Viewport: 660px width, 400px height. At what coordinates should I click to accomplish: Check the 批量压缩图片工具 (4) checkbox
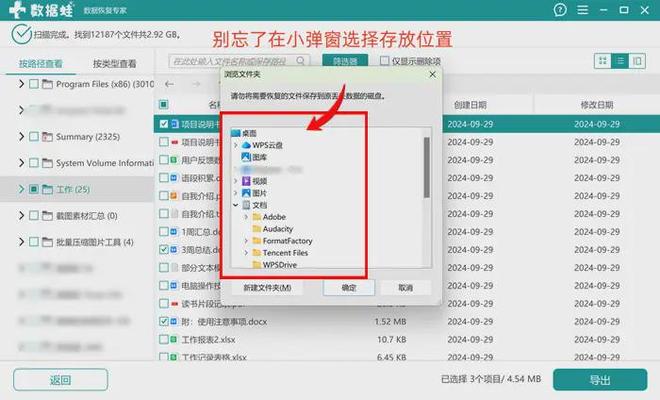34,242
